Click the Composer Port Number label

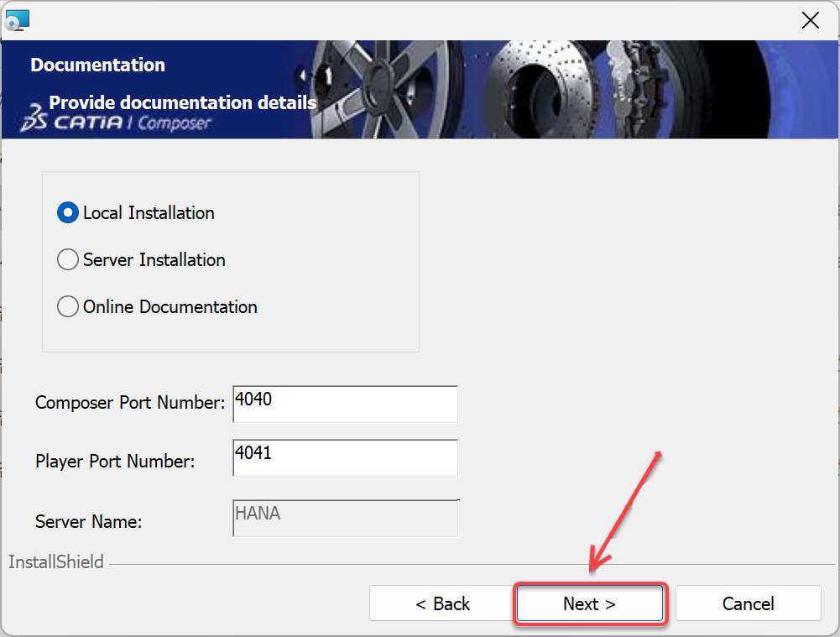pos(128,403)
